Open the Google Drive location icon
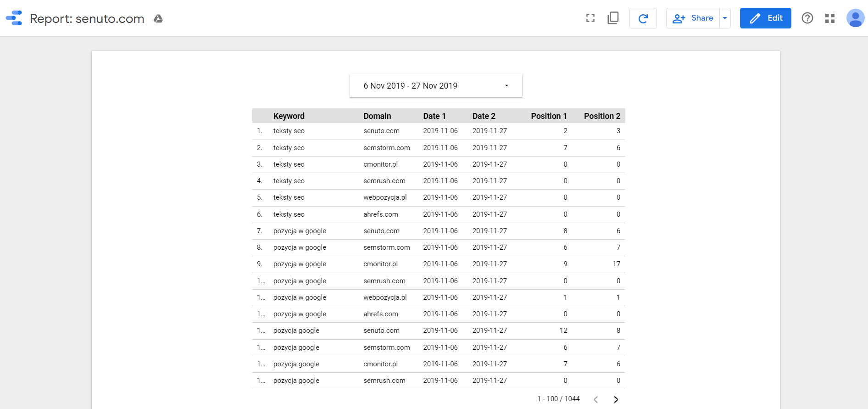This screenshot has height=409, width=868. pyautogui.click(x=158, y=18)
